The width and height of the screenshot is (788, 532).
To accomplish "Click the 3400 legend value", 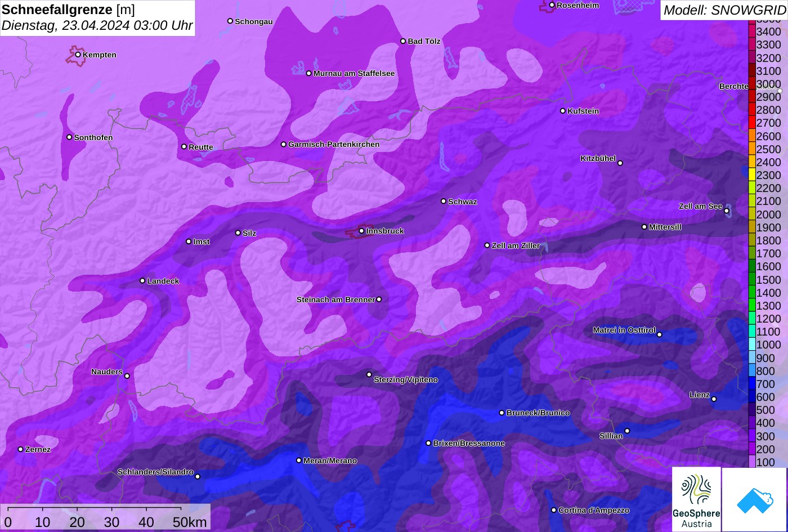I will (x=769, y=32).
